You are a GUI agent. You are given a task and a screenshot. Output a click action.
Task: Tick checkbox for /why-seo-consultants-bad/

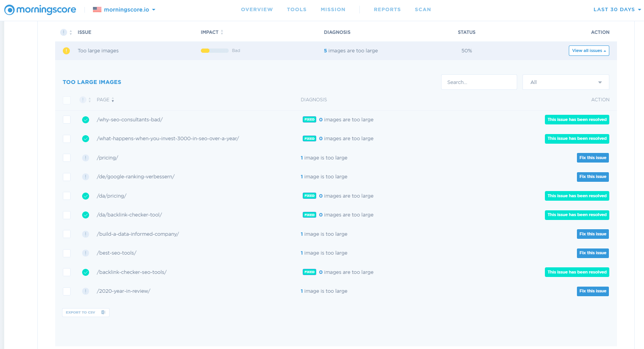[x=67, y=120]
